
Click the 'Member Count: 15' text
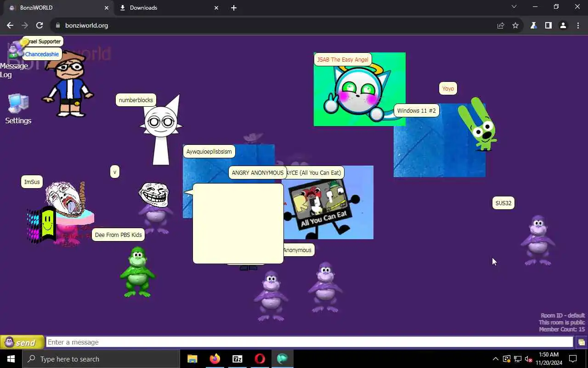click(x=562, y=329)
